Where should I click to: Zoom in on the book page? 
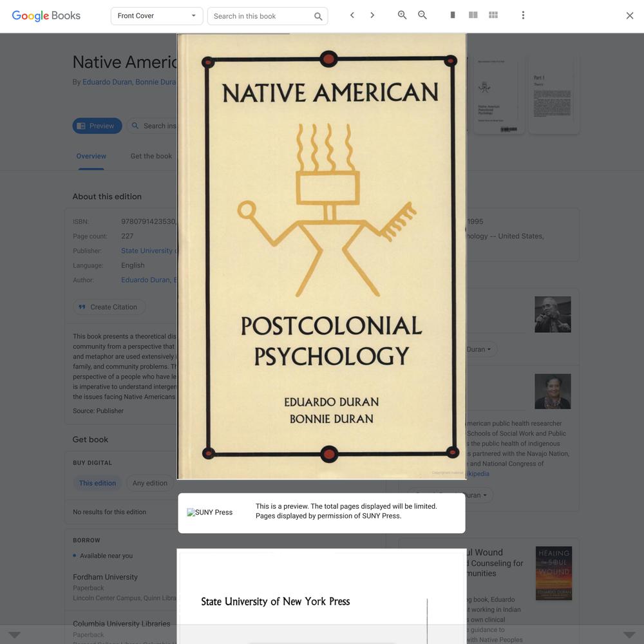402,15
